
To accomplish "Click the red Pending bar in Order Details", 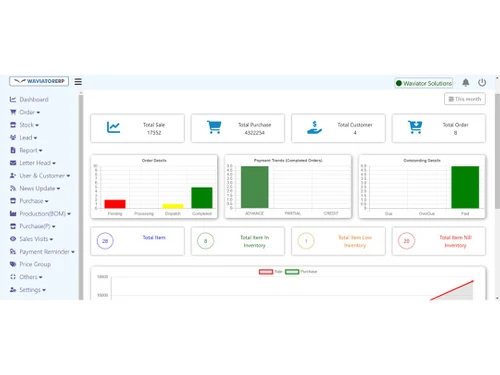I will (x=115, y=204).
